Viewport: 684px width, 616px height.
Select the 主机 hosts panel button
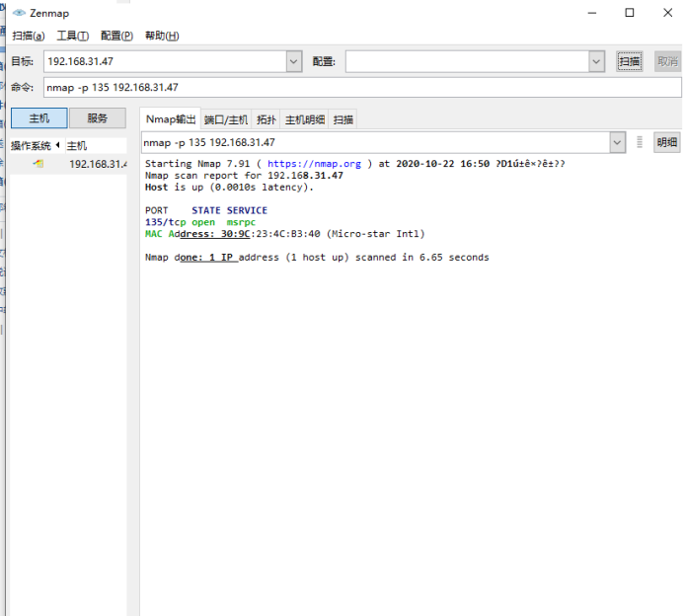(x=39, y=118)
